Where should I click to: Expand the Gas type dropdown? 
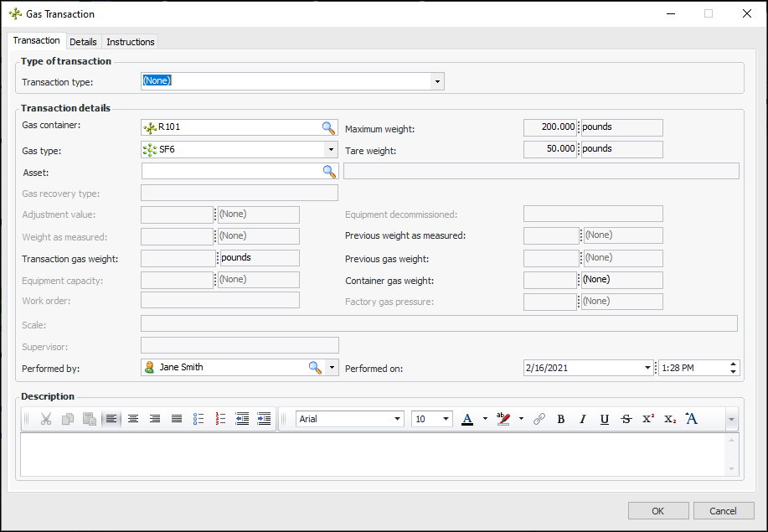tap(330, 150)
